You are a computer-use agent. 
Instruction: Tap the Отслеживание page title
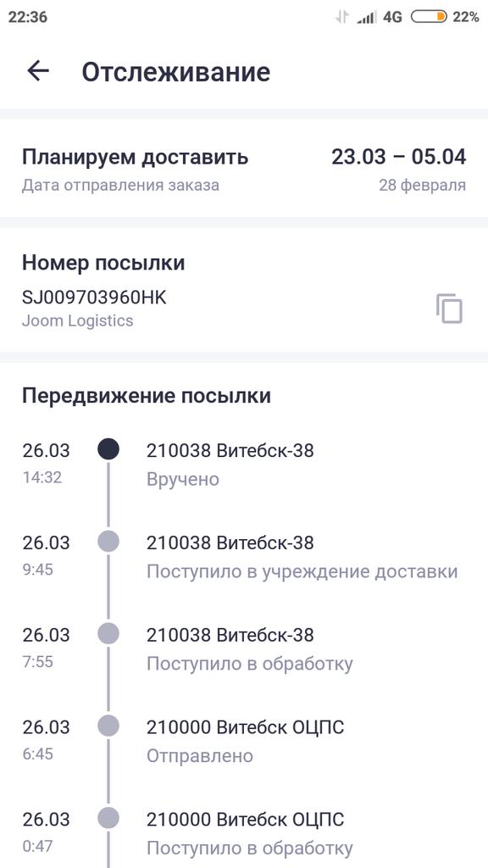(176, 72)
